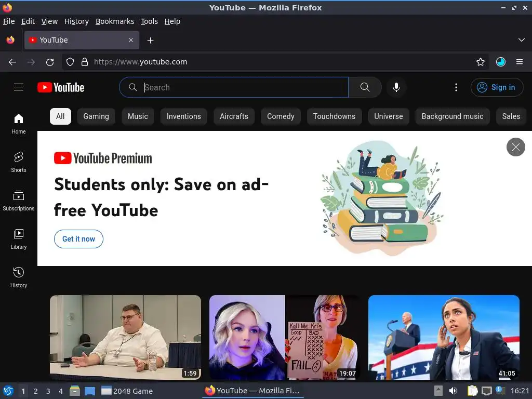Select the Touchdowns filter chip
This screenshot has width=532, height=399.
[334, 116]
